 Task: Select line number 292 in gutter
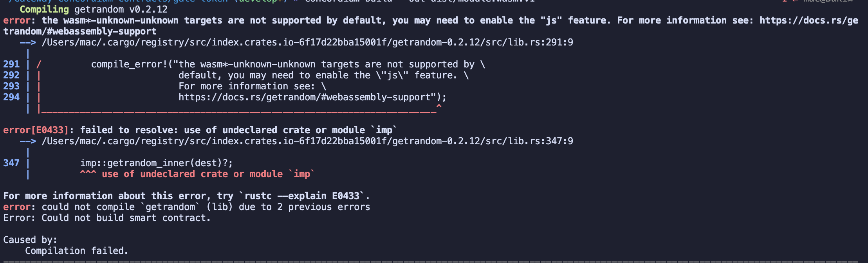11,75
